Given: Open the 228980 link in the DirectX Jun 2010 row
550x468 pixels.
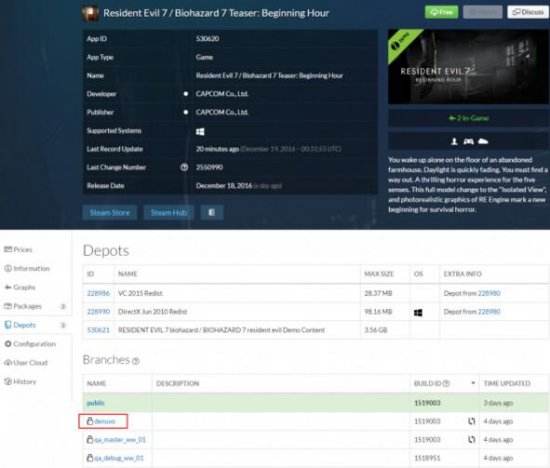Looking at the screenshot, I should coord(489,312).
